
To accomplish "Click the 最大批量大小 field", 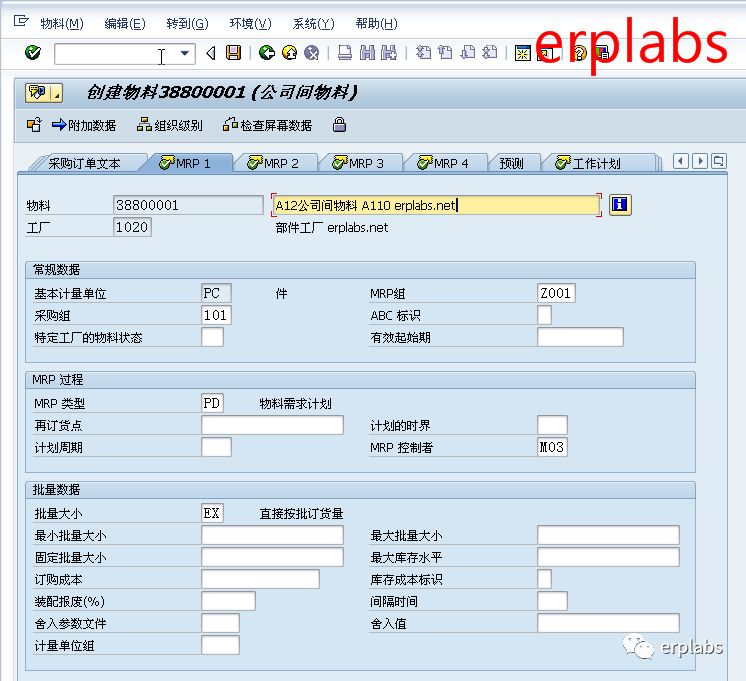I will [608, 535].
